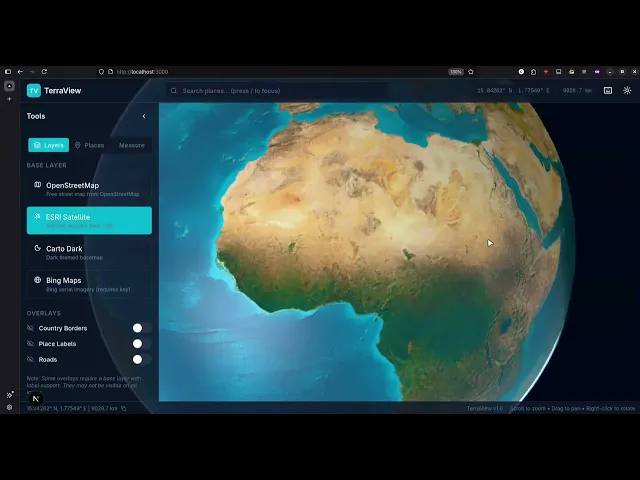
Task: Click the 9028.7 km altitude readout in the header
Action: click(577, 91)
